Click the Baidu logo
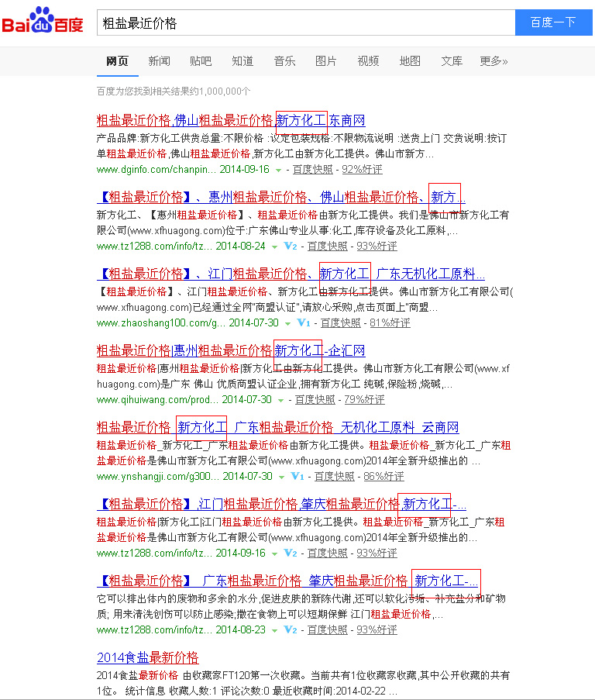Image resolution: width=595 pixels, height=700 pixels. pos(43,20)
